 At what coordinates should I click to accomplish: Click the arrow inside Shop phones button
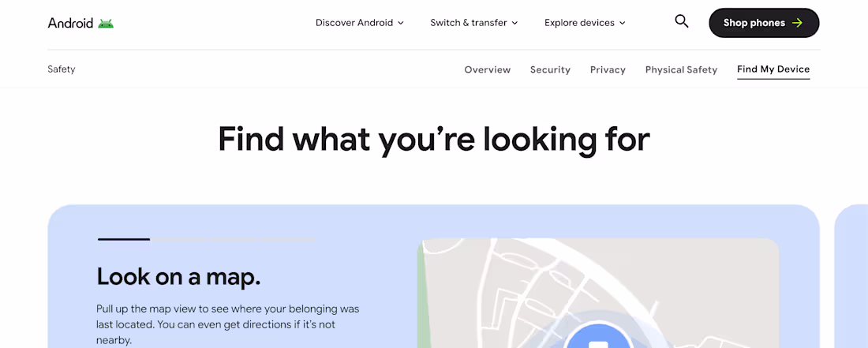pos(798,23)
